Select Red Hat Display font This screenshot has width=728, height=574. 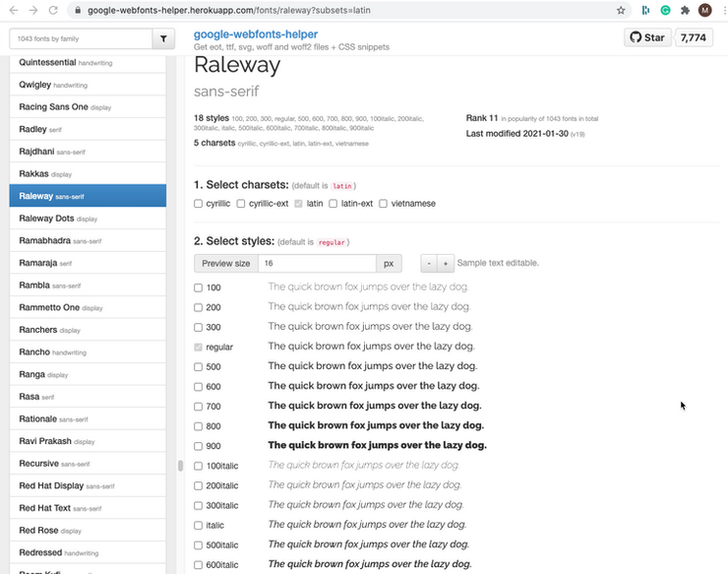click(x=88, y=485)
